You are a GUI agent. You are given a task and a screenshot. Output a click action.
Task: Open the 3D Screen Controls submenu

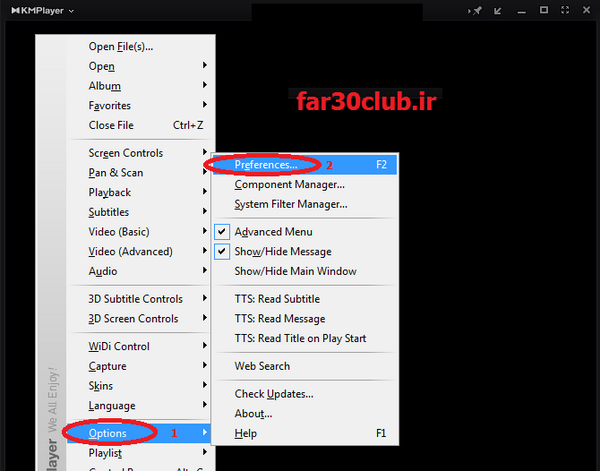pos(140,319)
